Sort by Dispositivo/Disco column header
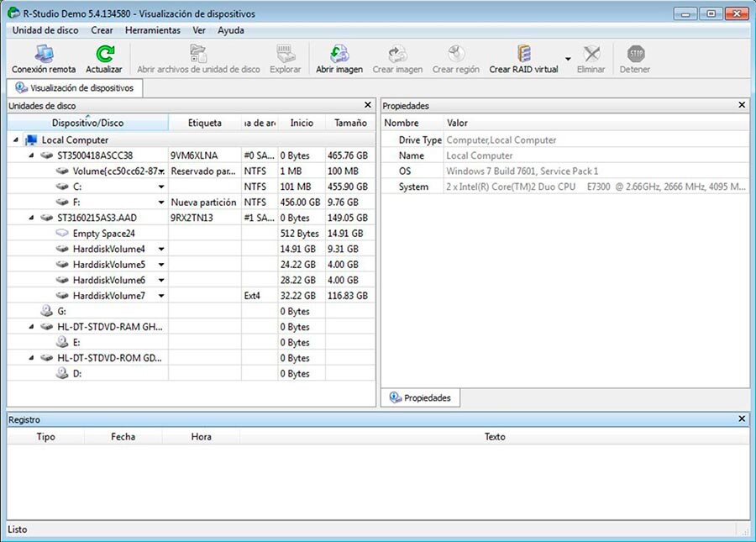Viewport: 756px width, 542px height. pos(87,123)
